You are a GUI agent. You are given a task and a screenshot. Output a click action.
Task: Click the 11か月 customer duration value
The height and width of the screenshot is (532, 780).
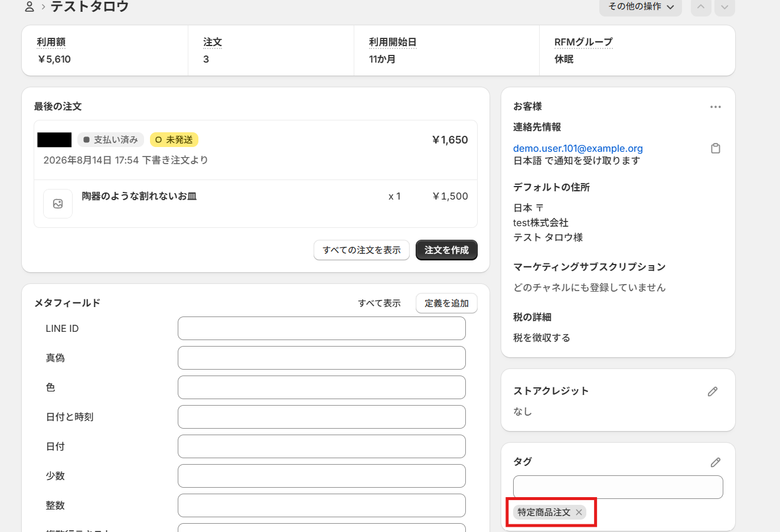tap(382, 59)
